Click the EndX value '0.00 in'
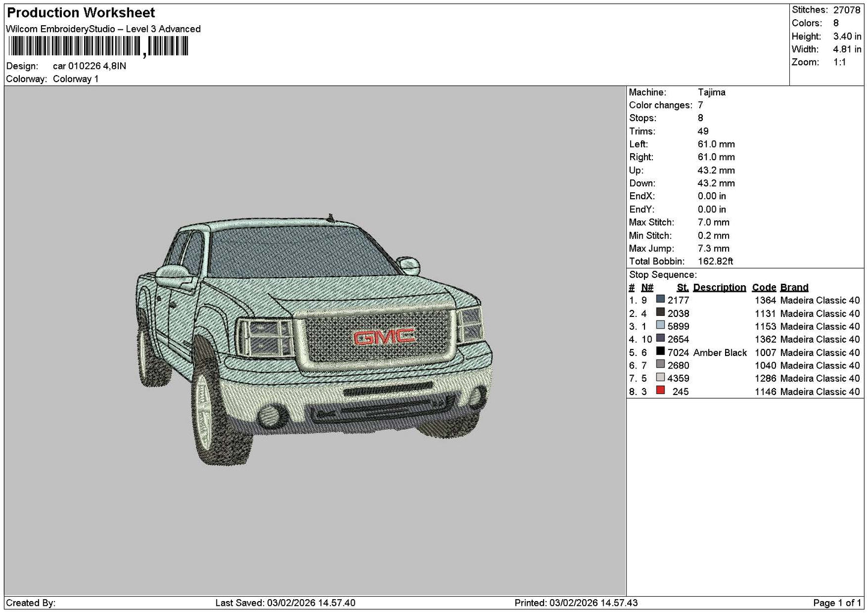 (x=712, y=196)
